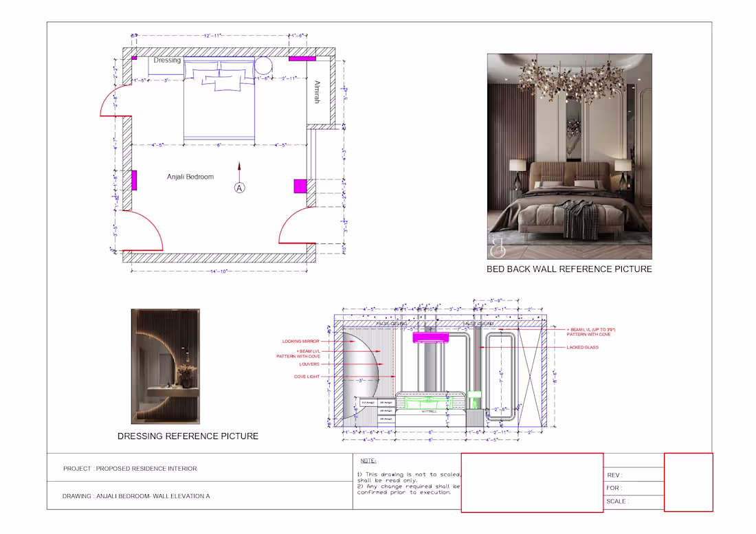This screenshot has width=756, height=534.
Task: Click the magenta air conditioner in elevation
Action: [430, 337]
